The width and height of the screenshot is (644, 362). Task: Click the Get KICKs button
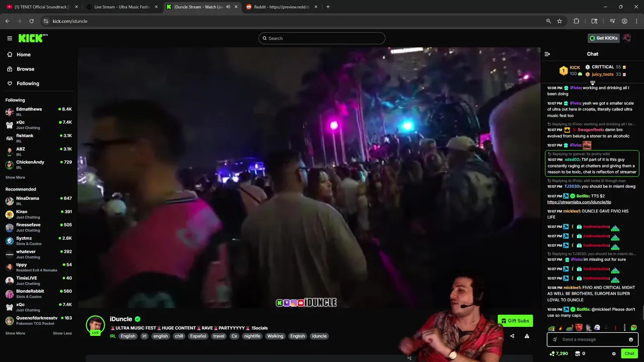[x=603, y=38]
